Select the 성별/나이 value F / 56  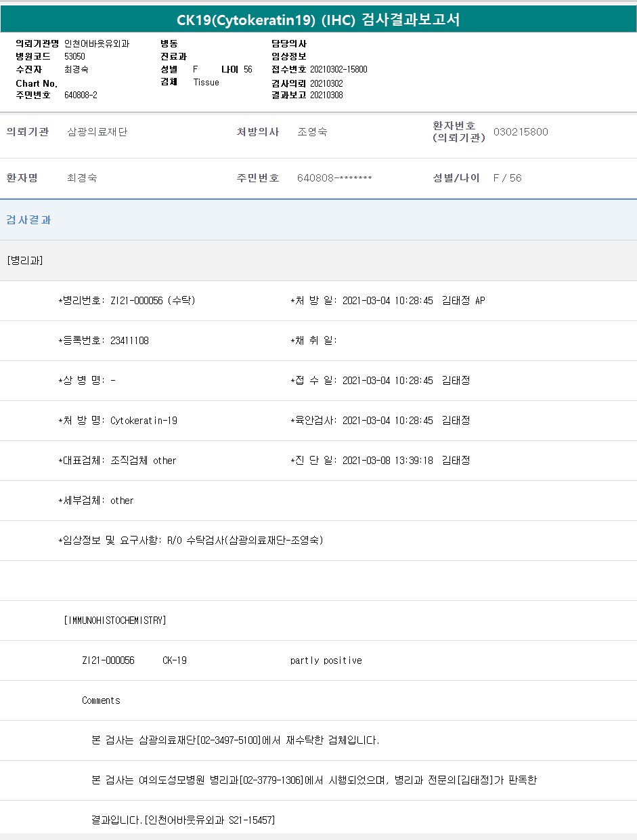[507, 178]
